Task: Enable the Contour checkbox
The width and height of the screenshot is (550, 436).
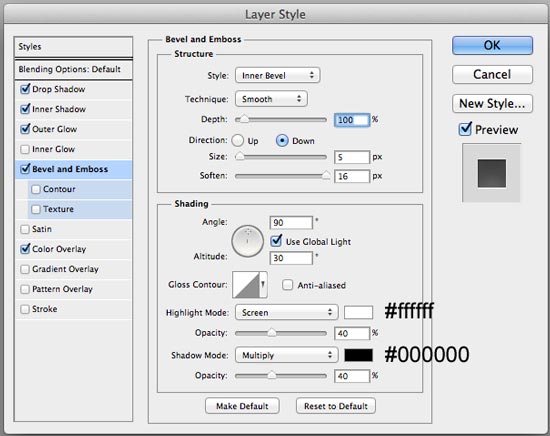Action: (x=36, y=189)
